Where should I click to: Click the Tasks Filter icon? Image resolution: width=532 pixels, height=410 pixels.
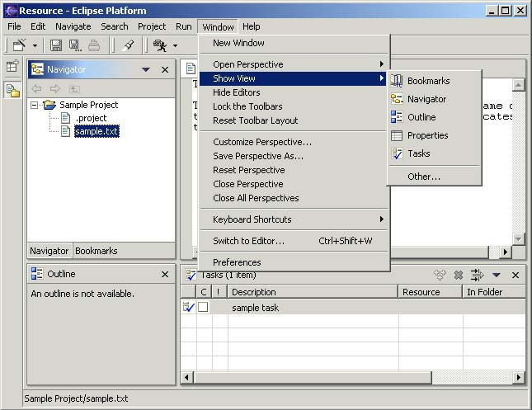coord(477,275)
